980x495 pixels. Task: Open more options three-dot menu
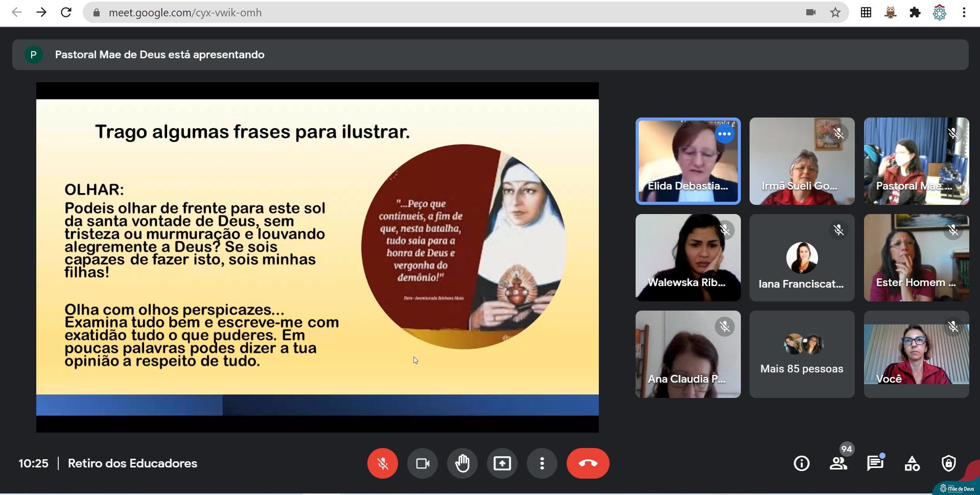pos(542,463)
